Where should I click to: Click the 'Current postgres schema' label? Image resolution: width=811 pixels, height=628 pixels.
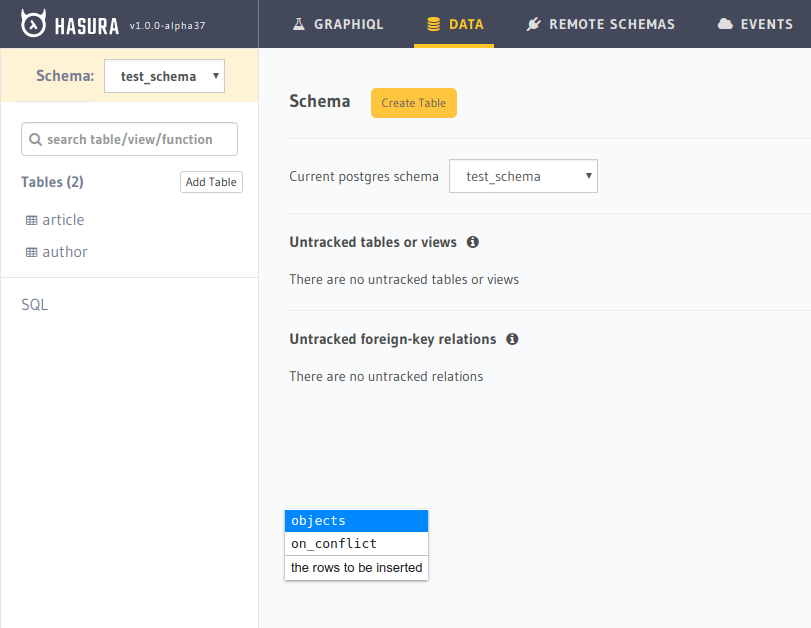[364, 176]
